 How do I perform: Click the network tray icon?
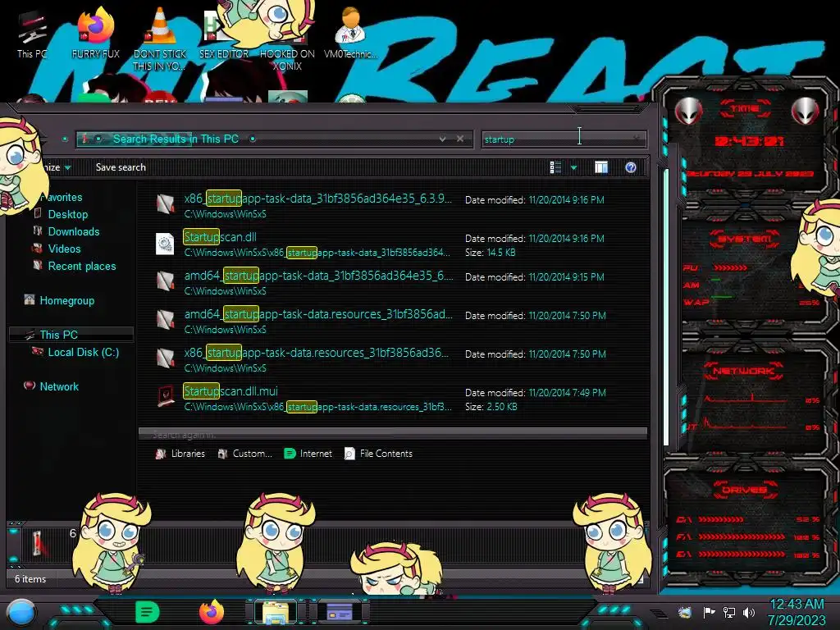point(729,612)
